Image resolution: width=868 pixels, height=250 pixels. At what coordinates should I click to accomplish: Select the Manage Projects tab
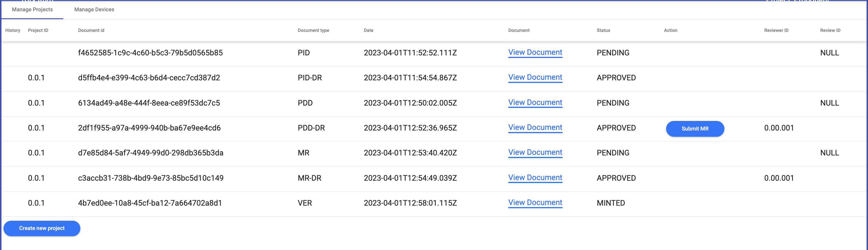coord(32,10)
